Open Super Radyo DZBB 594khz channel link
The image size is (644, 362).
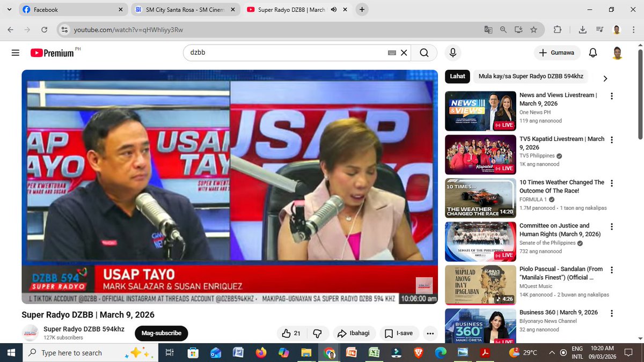pos(84,329)
